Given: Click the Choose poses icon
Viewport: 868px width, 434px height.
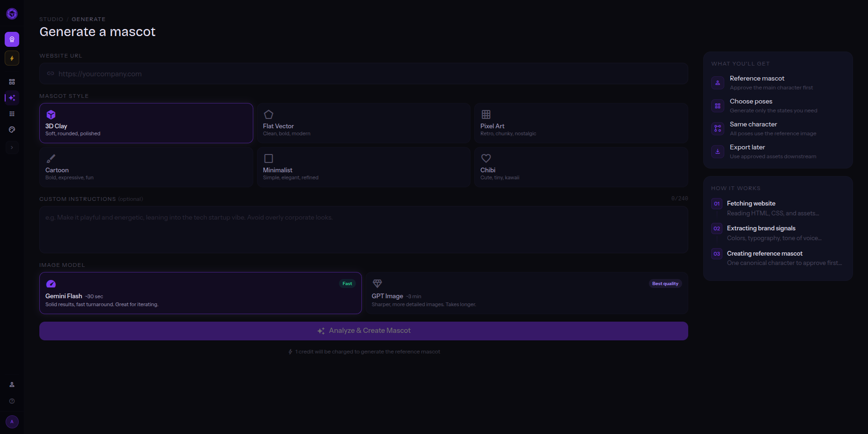Looking at the screenshot, I should pos(718,106).
